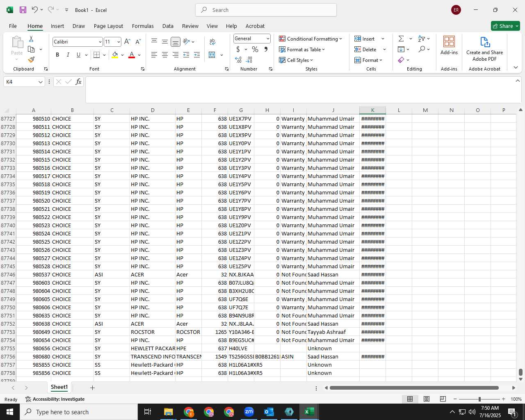Add a new sheet with plus button

pos(92,388)
